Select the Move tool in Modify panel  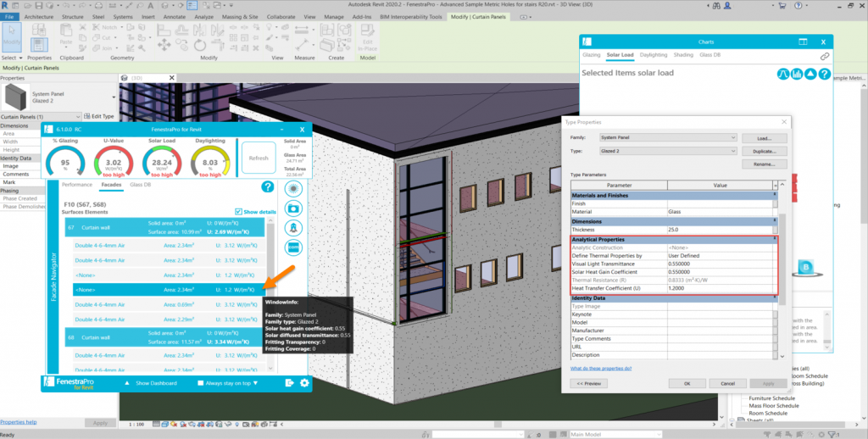(x=164, y=45)
